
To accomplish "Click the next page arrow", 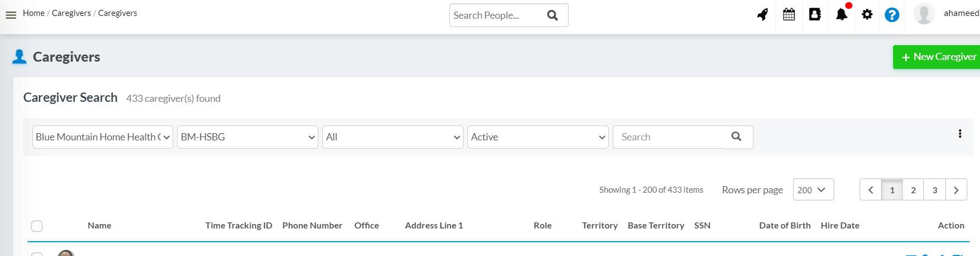I will (956, 190).
